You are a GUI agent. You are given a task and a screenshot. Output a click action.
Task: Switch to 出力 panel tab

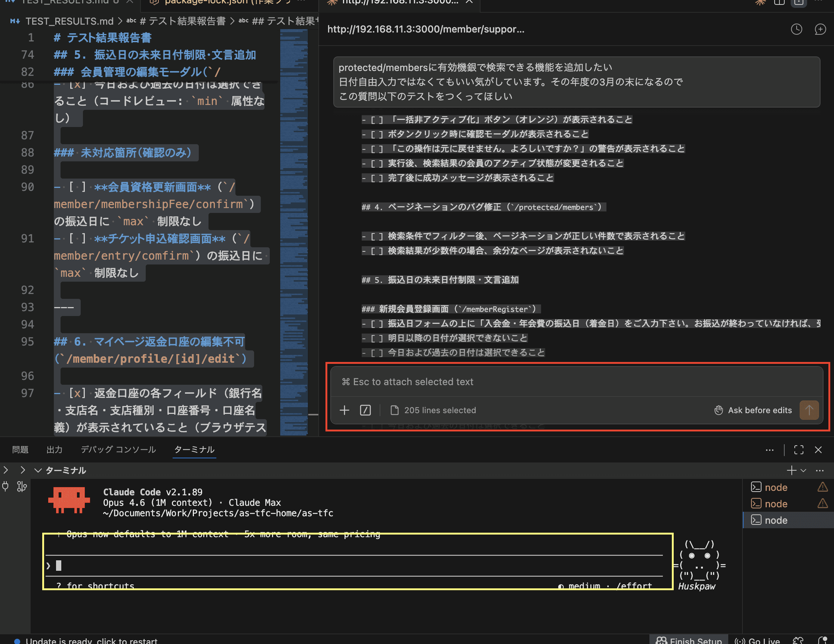point(54,450)
